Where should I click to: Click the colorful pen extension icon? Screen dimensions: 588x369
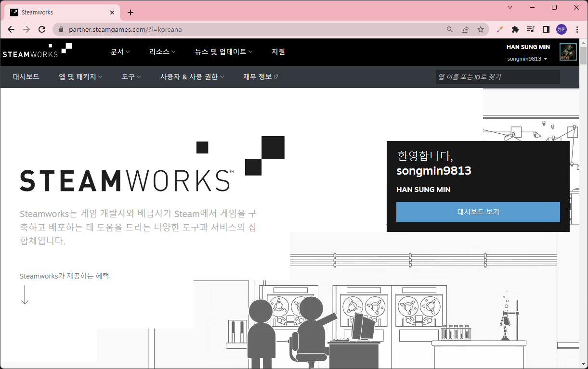tap(500, 29)
